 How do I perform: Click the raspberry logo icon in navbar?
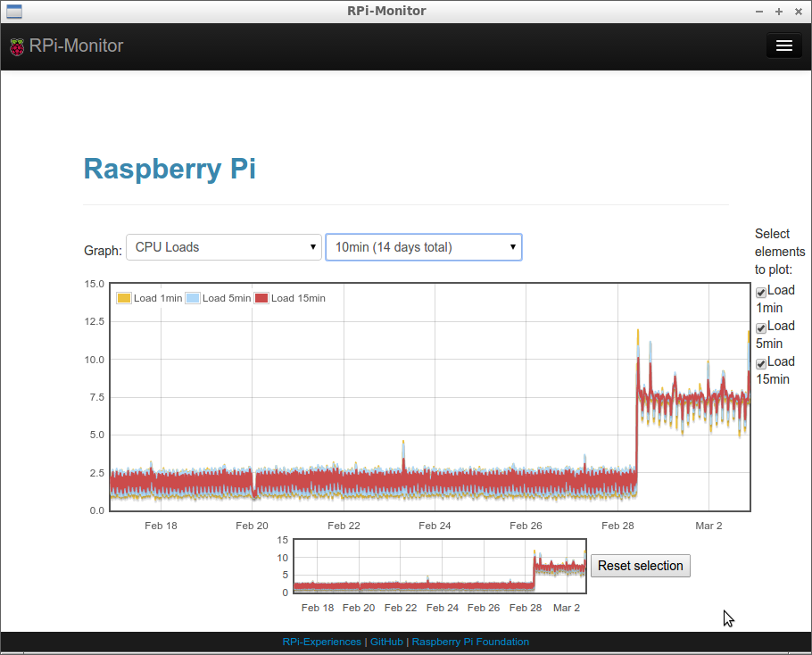[17, 46]
